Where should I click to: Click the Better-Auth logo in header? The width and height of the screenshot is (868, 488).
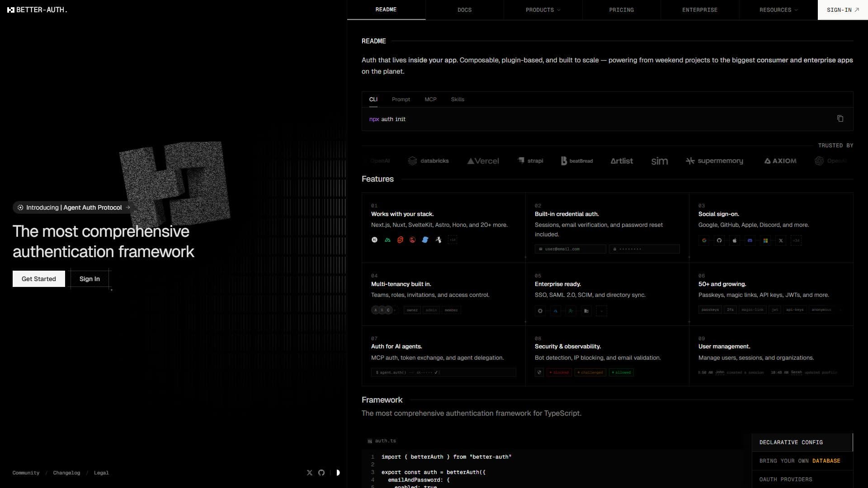click(x=37, y=9)
